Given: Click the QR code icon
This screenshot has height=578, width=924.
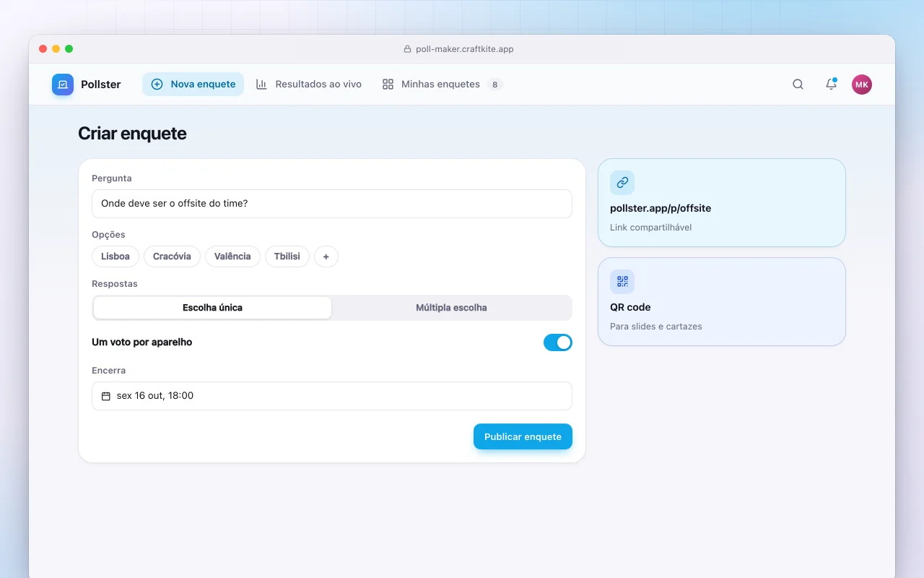Looking at the screenshot, I should pos(622,282).
